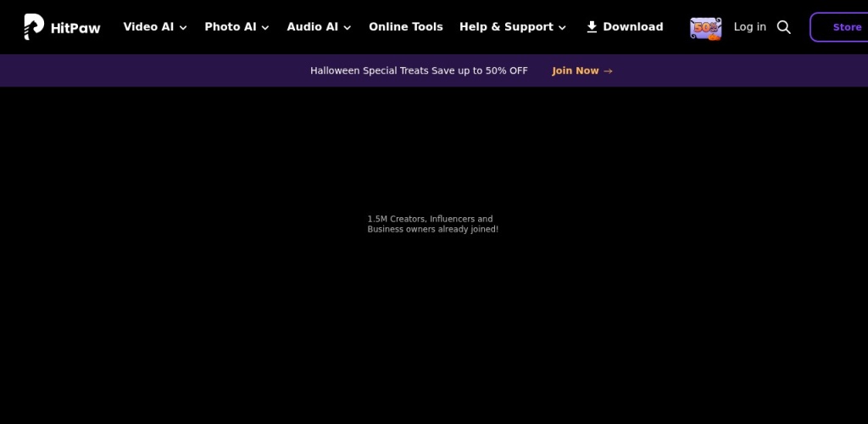Expand the chevron next to Audio AI
Image resolution: width=868 pixels, height=424 pixels.
pos(348,28)
